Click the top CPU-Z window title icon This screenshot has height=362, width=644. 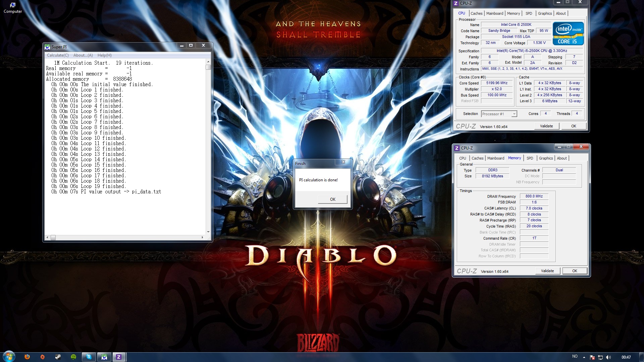tap(455, 3)
